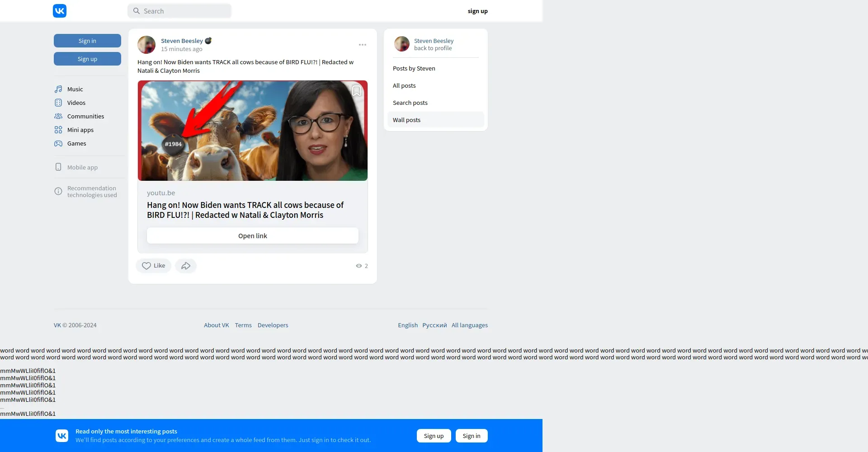Click the status emoji beside Steven Beesley's name
The image size is (868, 452).
point(208,41)
